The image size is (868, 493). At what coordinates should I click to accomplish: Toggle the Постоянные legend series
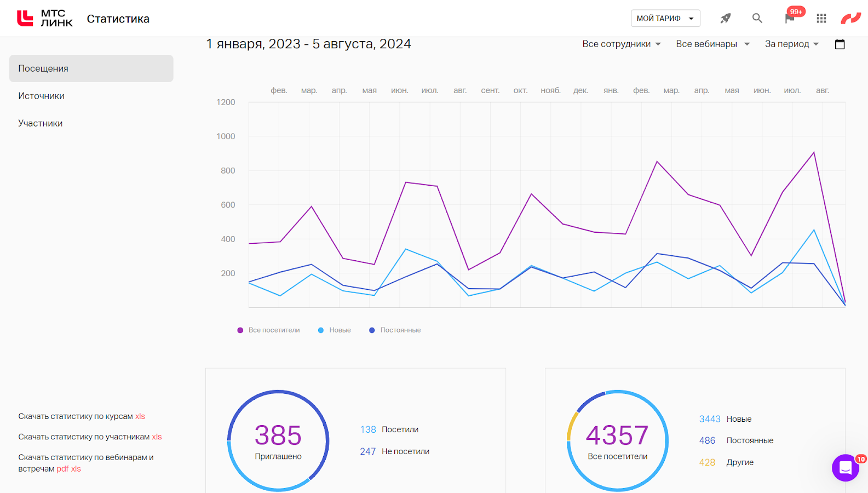coord(395,330)
